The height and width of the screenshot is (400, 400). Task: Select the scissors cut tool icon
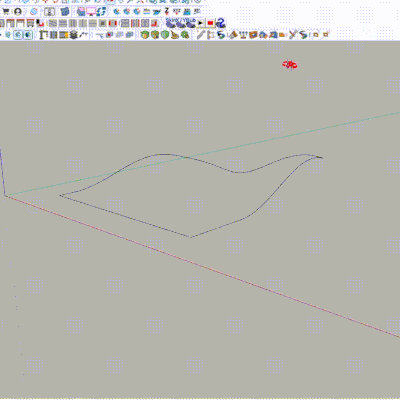point(293,34)
